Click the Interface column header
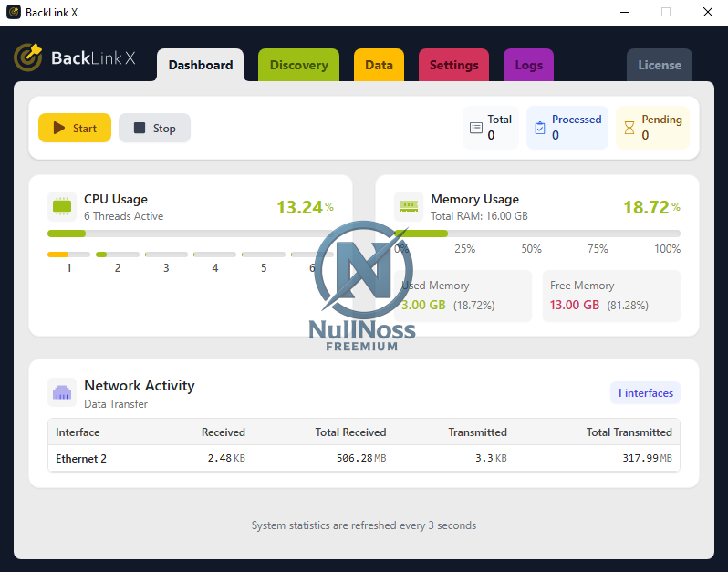728x572 pixels. 78,432
